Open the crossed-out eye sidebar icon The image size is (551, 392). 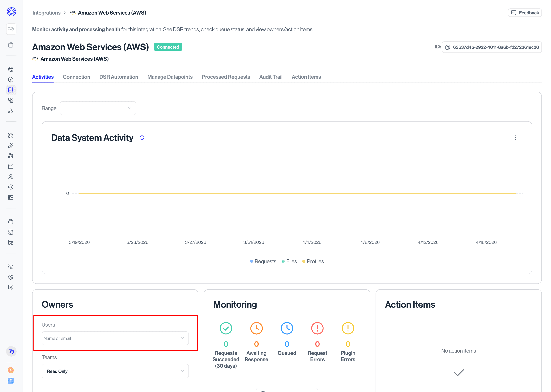tap(11, 267)
